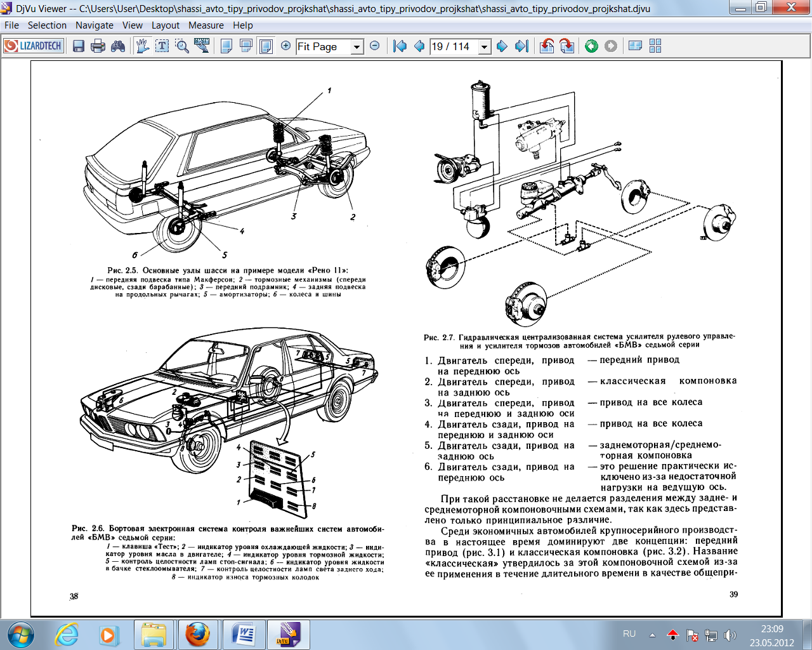Open the Help menu

click(x=243, y=25)
